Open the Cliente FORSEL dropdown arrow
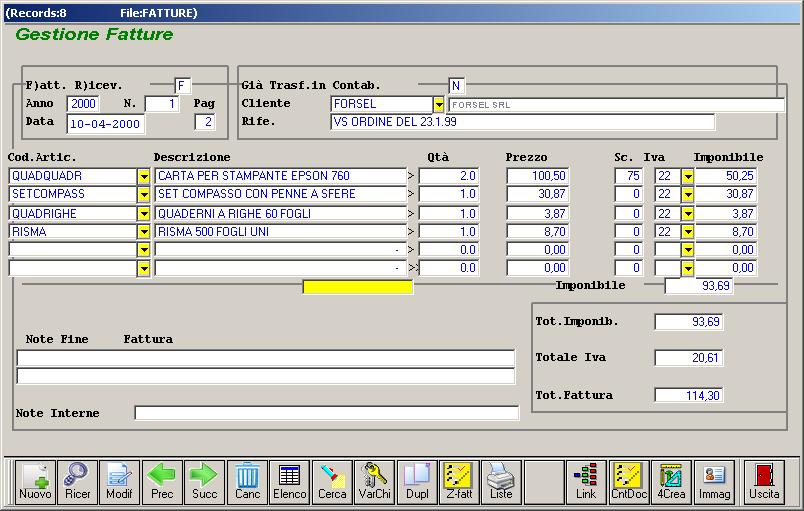804x511 pixels. click(439, 105)
